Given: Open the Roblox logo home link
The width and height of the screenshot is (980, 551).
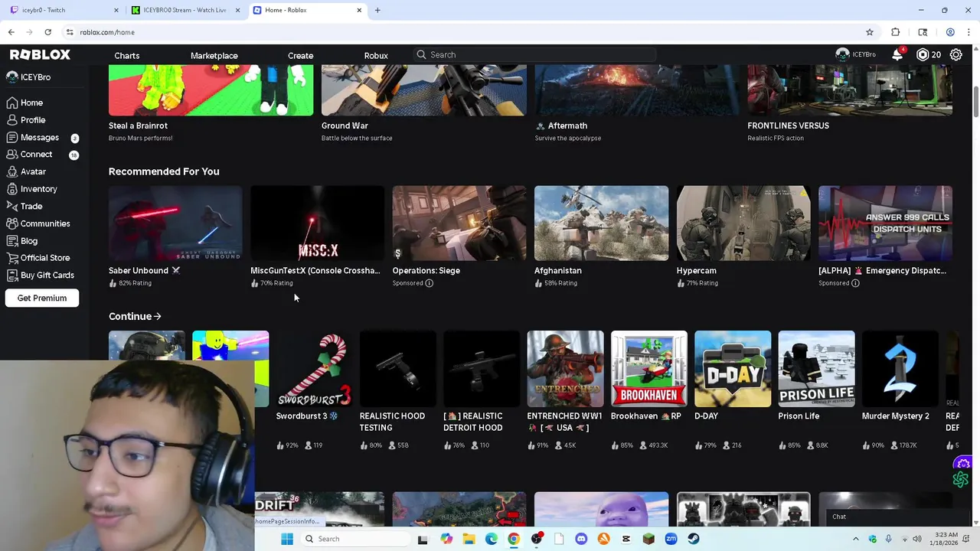Looking at the screenshot, I should [40, 54].
